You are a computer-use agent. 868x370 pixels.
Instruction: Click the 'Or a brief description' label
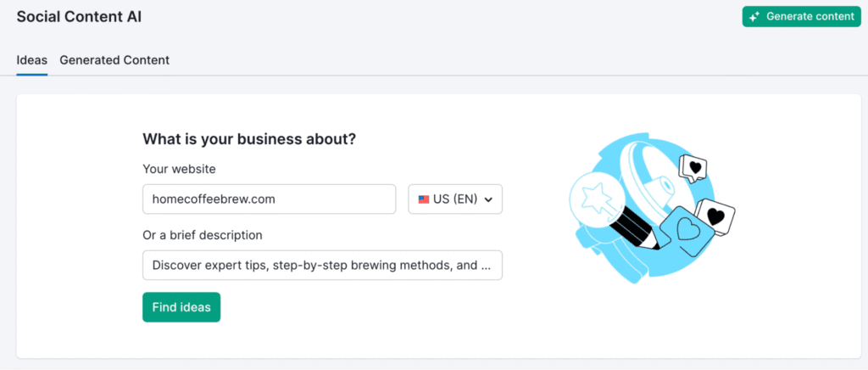click(x=203, y=235)
